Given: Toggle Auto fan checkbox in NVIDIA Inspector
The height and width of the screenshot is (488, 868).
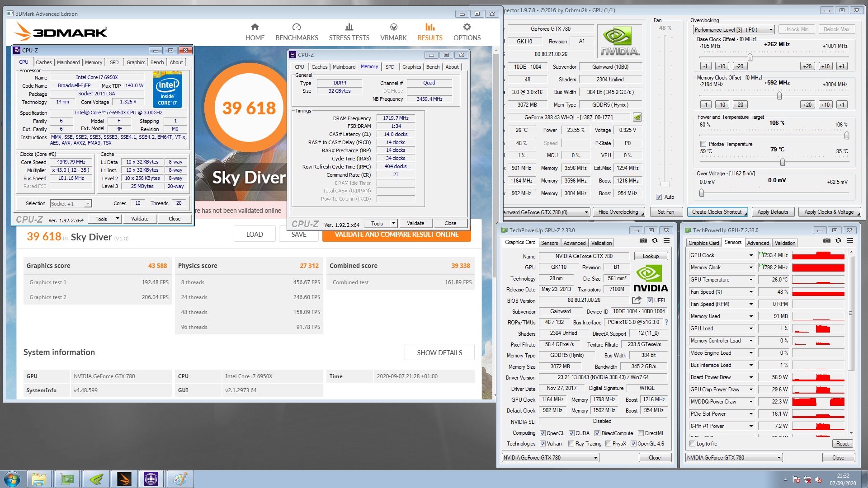Looking at the screenshot, I should [659, 197].
